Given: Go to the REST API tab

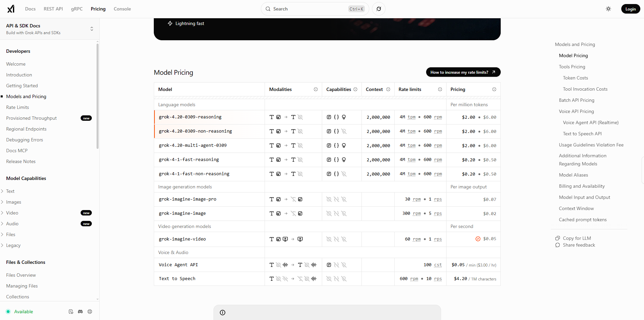Looking at the screenshot, I should [53, 9].
